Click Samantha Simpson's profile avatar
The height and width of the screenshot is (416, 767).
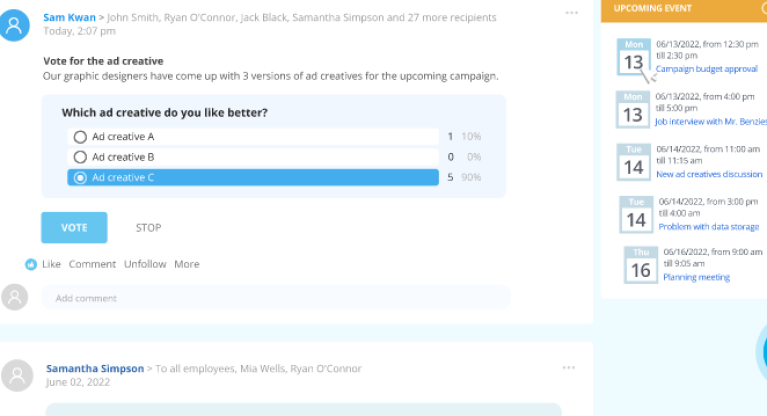tap(16, 375)
